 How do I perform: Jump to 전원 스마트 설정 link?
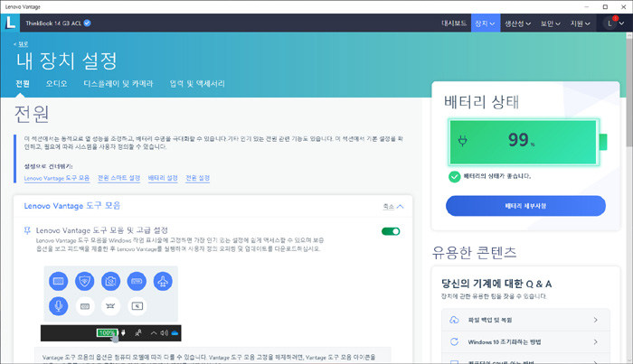[118, 178]
